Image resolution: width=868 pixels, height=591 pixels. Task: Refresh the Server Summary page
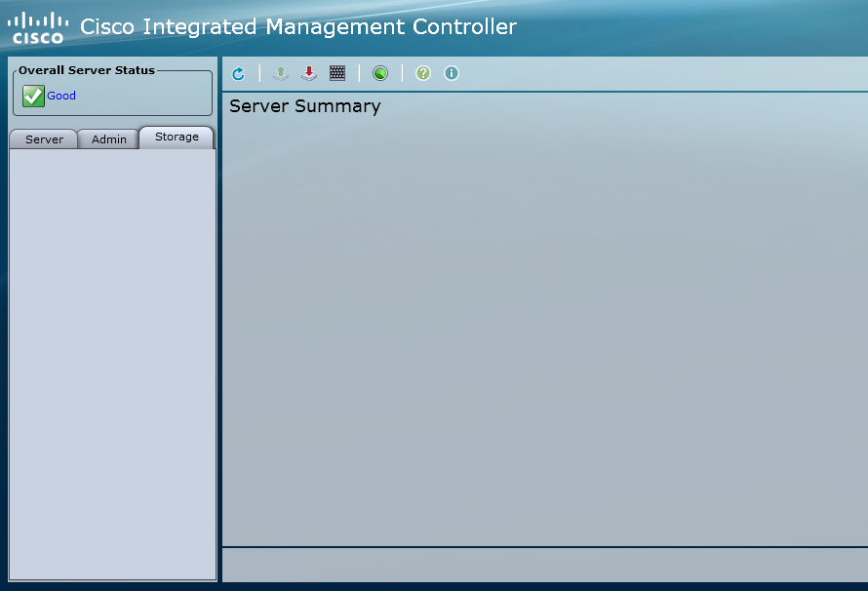click(237, 72)
